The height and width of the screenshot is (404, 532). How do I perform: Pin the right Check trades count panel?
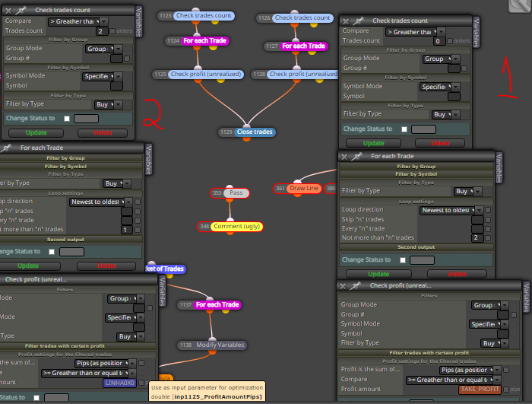coord(358,21)
